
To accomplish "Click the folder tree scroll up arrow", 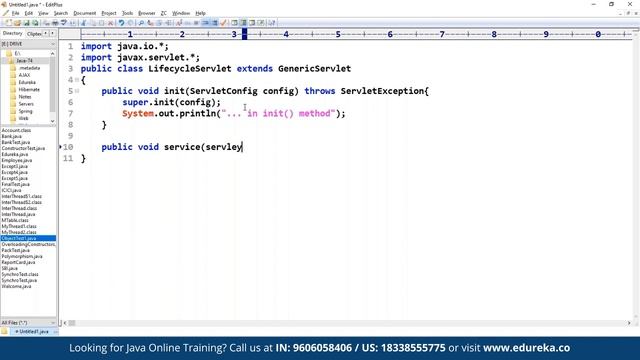I will [x=53, y=53].
